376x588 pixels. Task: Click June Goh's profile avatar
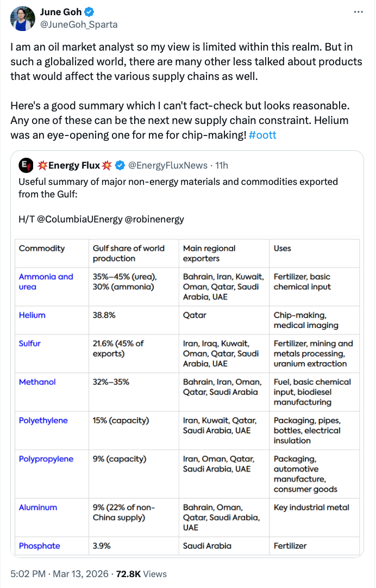(22, 18)
